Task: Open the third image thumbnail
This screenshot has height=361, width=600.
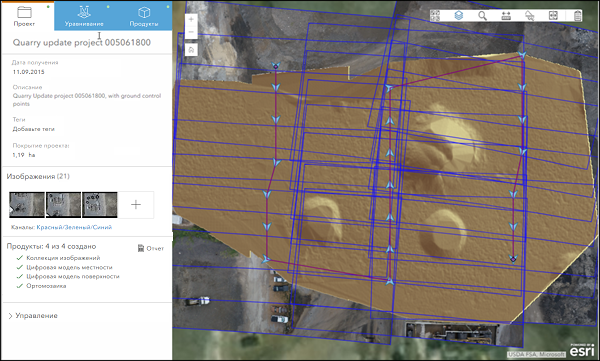Action: tap(99, 204)
